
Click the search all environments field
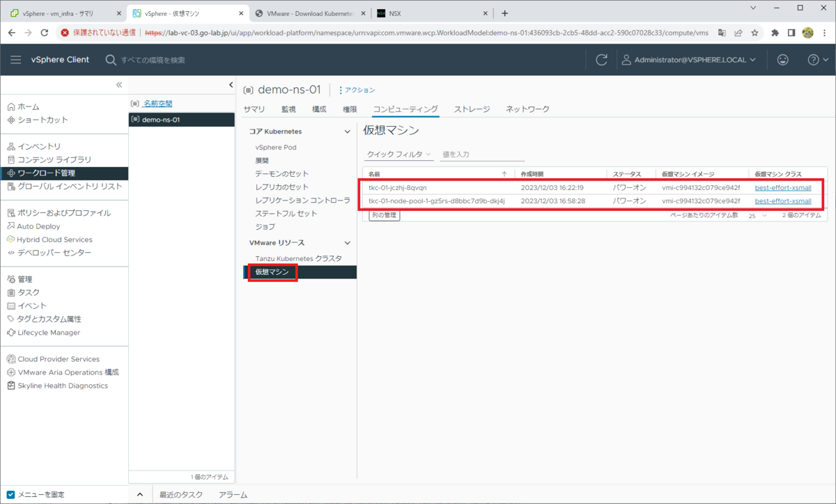153,60
